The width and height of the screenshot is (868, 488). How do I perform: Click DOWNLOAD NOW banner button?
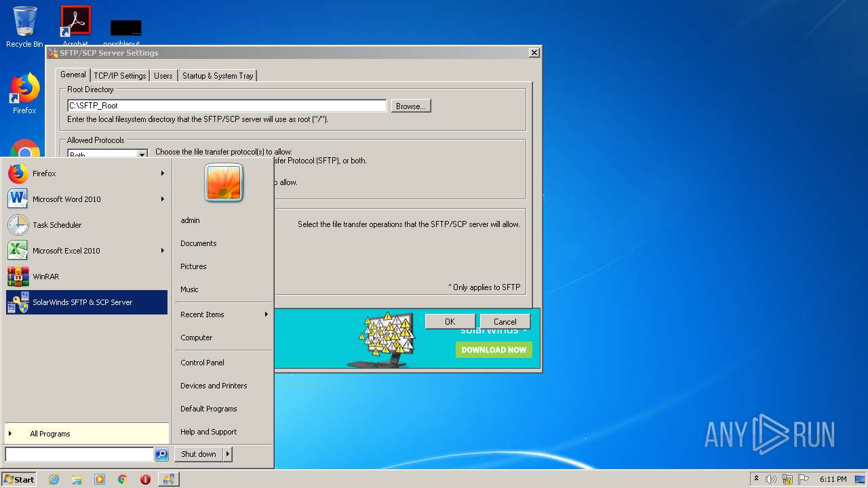494,350
